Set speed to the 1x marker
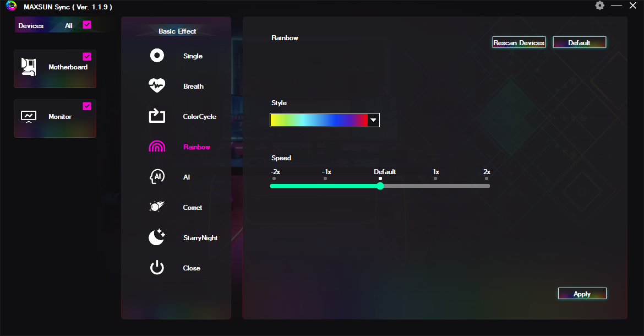This screenshot has width=644, height=336. coord(435,178)
